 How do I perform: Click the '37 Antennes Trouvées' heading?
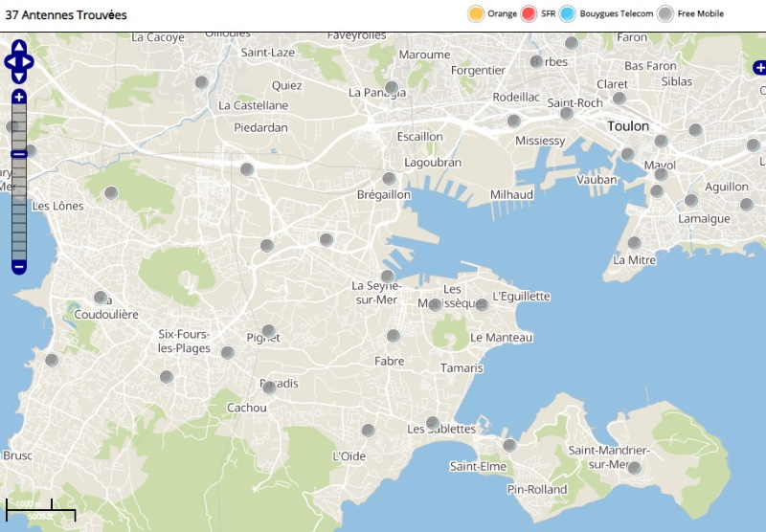tap(66, 15)
